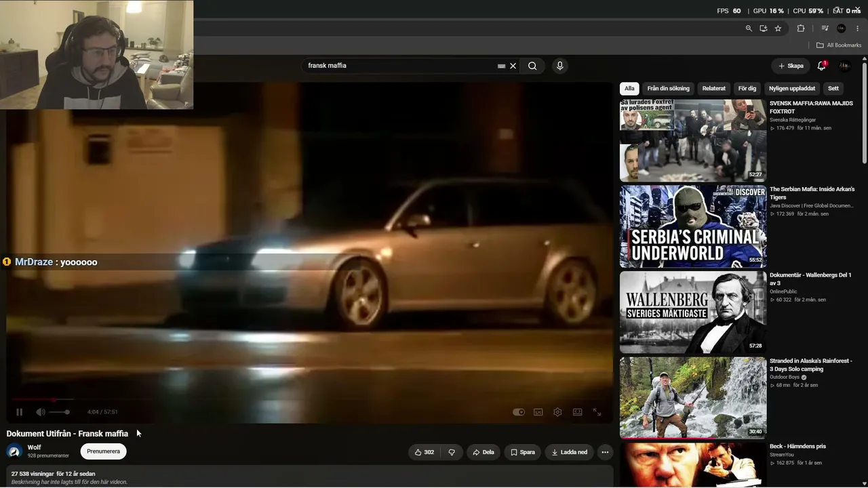
Task: Turn on subtitles in the player
Action: point(538,411)
